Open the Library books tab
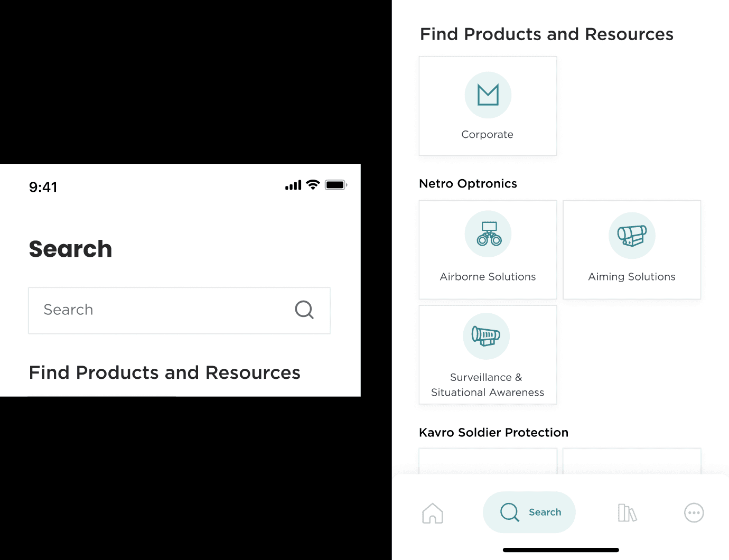This screenshot has width=729, height=560. pyautogui.click(x=627, y=513)
